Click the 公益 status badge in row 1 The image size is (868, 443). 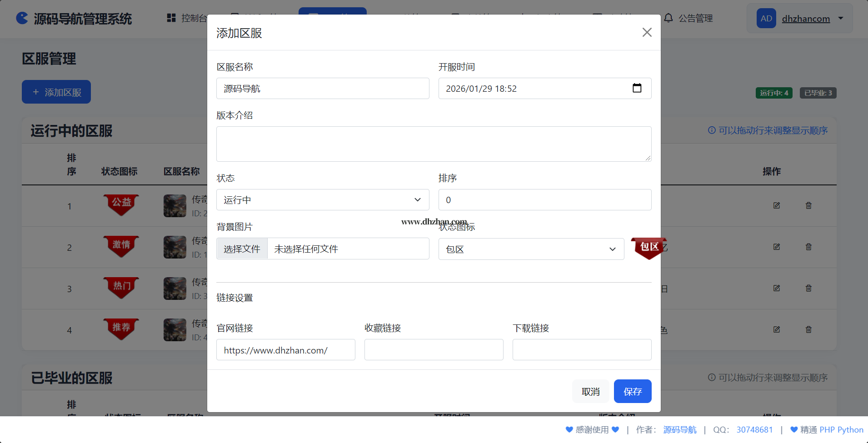click(121, 204)
